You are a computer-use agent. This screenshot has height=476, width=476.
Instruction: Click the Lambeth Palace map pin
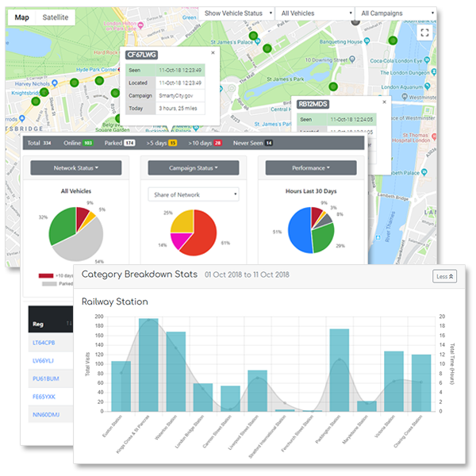click(x=424, y=172)
